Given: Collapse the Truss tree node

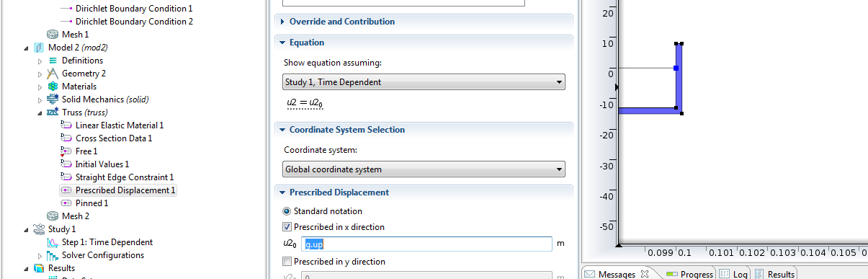Looking at the screenshot, I should [x=40, y=112].
